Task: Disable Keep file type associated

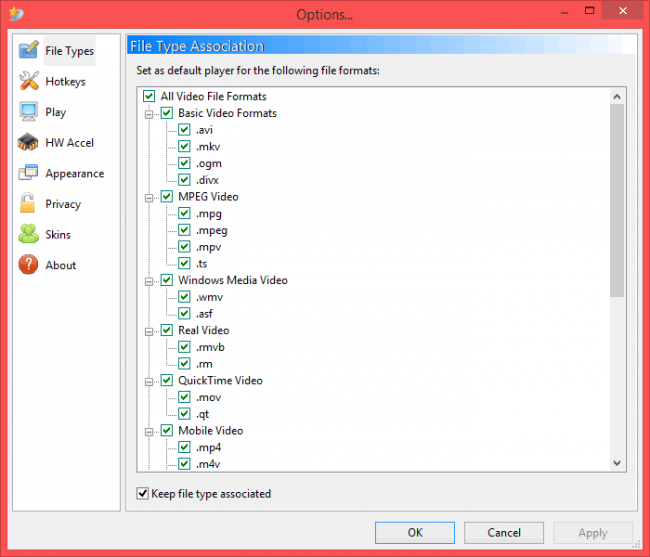Action: click(x=143, y=493)
